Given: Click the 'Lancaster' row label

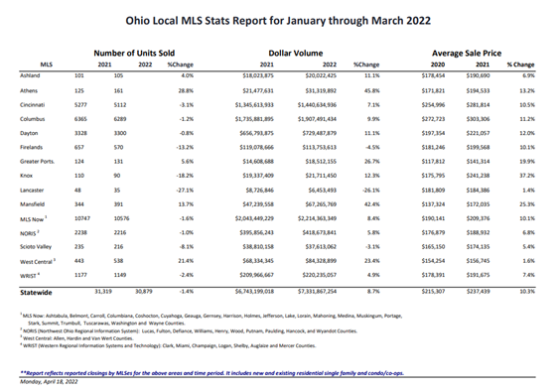Looking at the screenshot, I should 32,190.
